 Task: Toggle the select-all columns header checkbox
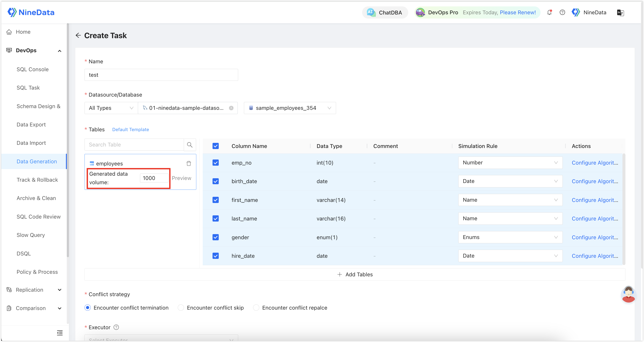216,146
